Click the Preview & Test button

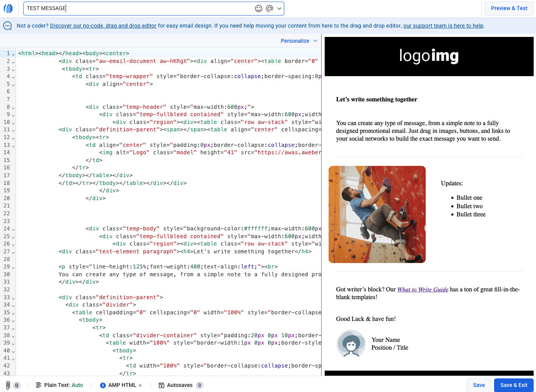click(x=509, y=9)
